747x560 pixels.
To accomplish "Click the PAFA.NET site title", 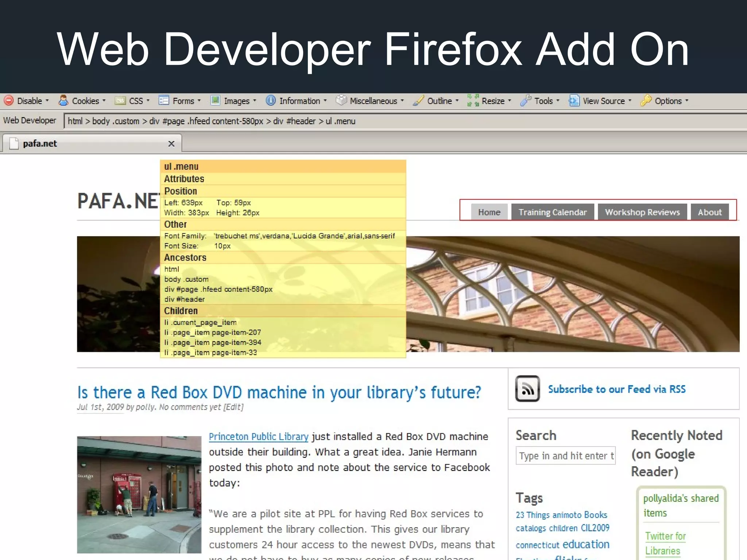I will click(119, 201).
